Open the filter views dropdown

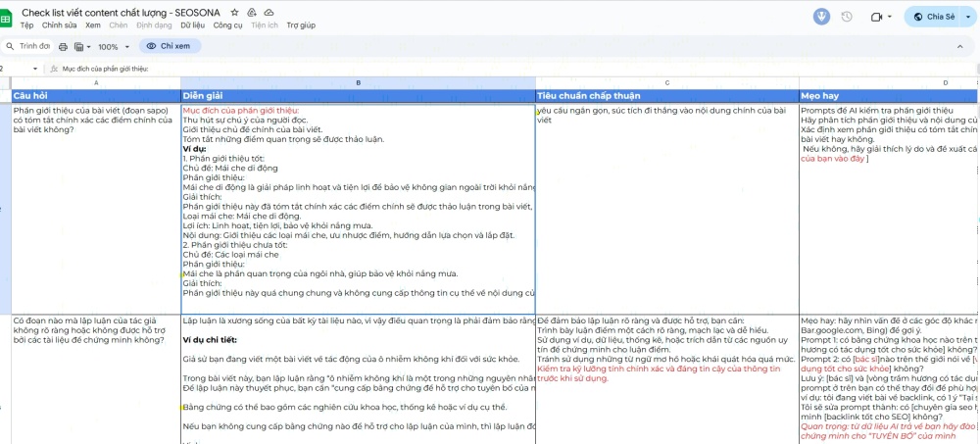tap(83, 46)
